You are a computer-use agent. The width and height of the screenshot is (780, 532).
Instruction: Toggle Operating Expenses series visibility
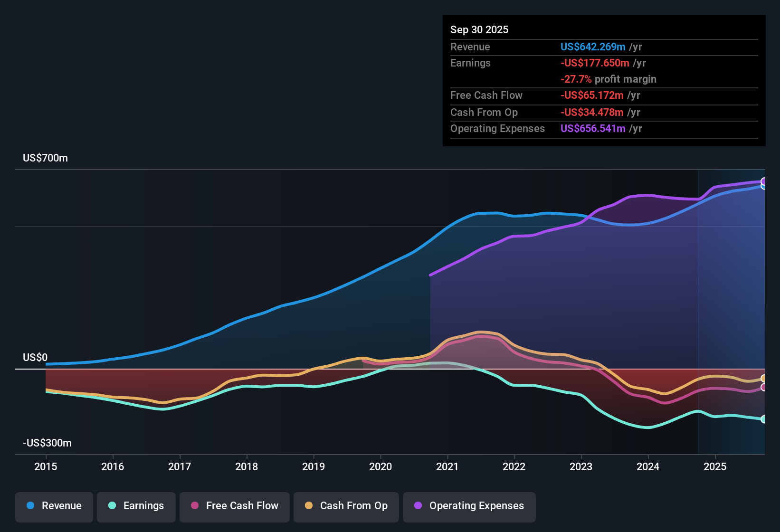(x=469, y=506)
